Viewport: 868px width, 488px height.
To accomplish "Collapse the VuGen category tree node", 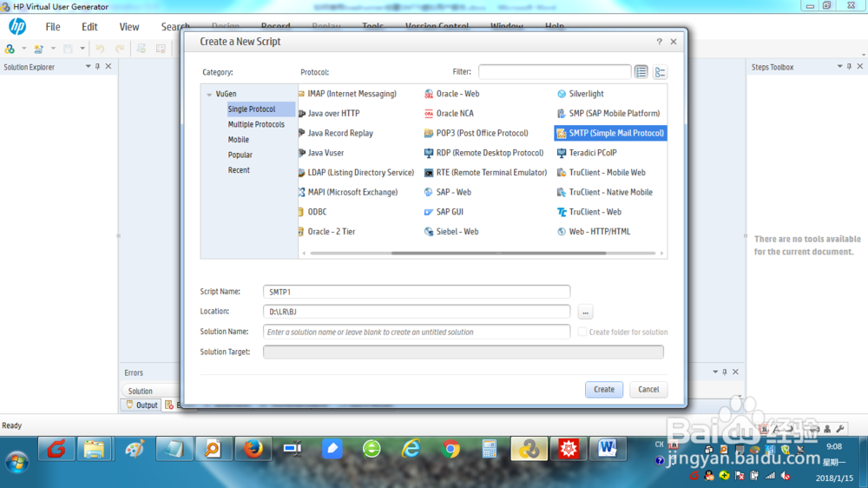I will [x=209, y=94].
